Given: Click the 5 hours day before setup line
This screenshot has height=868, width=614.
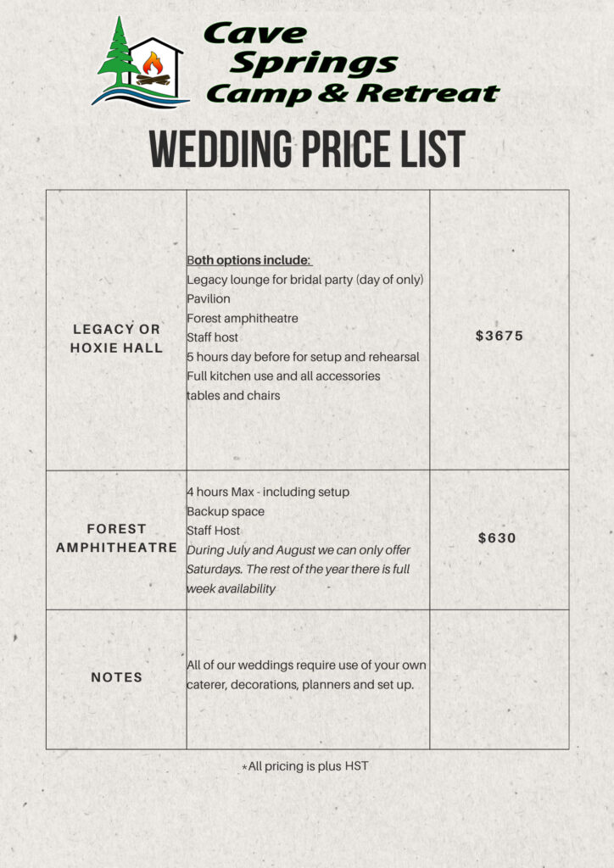Looking at the screenshot, I should [x=303, y=357].
